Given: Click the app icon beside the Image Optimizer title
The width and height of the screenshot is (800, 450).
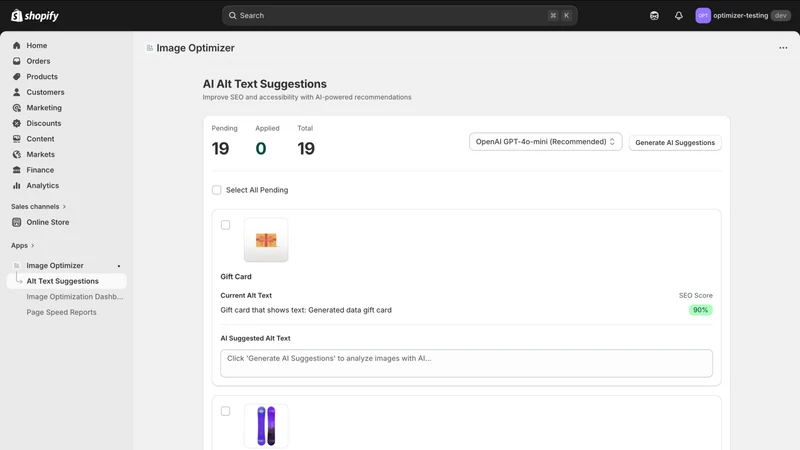Looking at the screenshot, I should pos(149,48).
